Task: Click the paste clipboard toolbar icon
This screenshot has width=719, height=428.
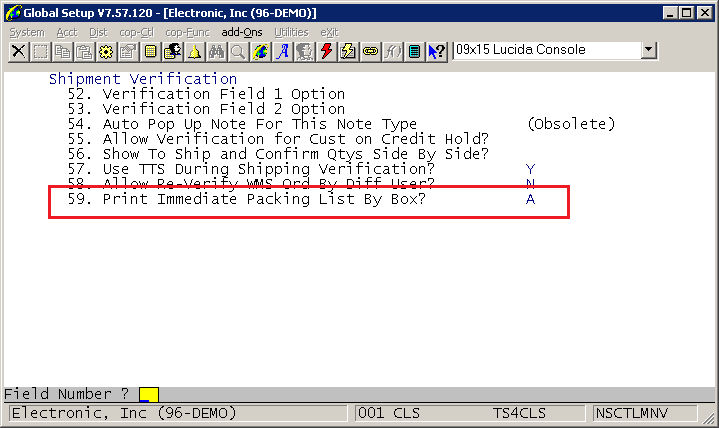Action: (84, 51)
